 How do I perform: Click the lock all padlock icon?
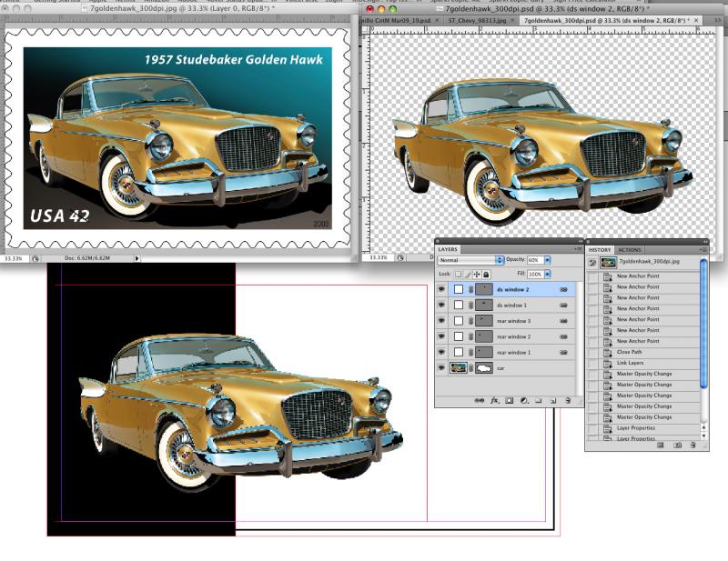click(x=486, y=275)
